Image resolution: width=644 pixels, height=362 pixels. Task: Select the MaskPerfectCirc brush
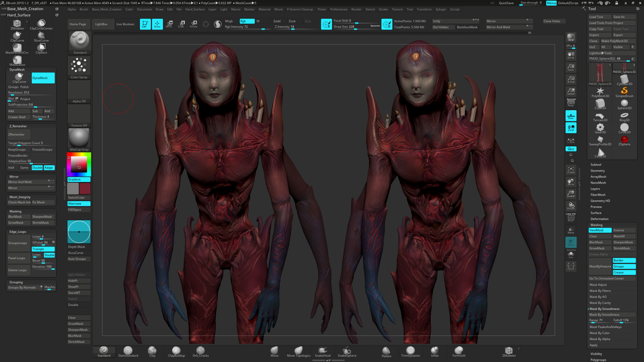[17, 49]
